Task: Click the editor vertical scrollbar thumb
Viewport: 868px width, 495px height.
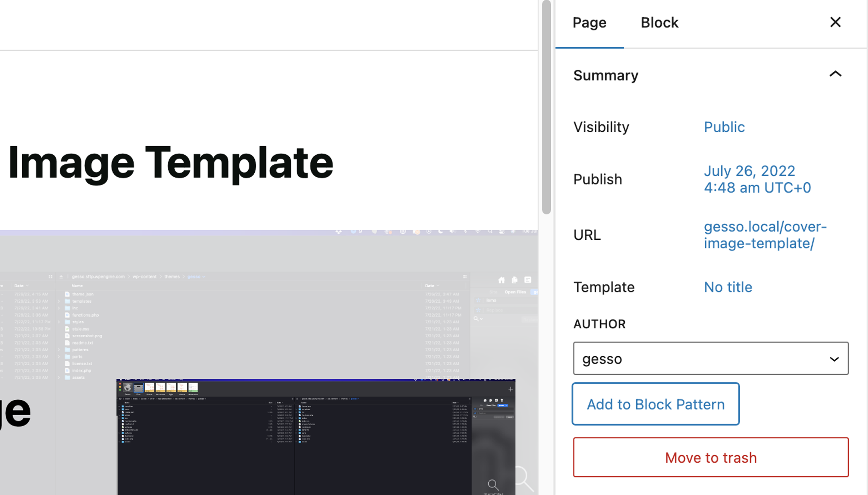Action: coord(546,107)
